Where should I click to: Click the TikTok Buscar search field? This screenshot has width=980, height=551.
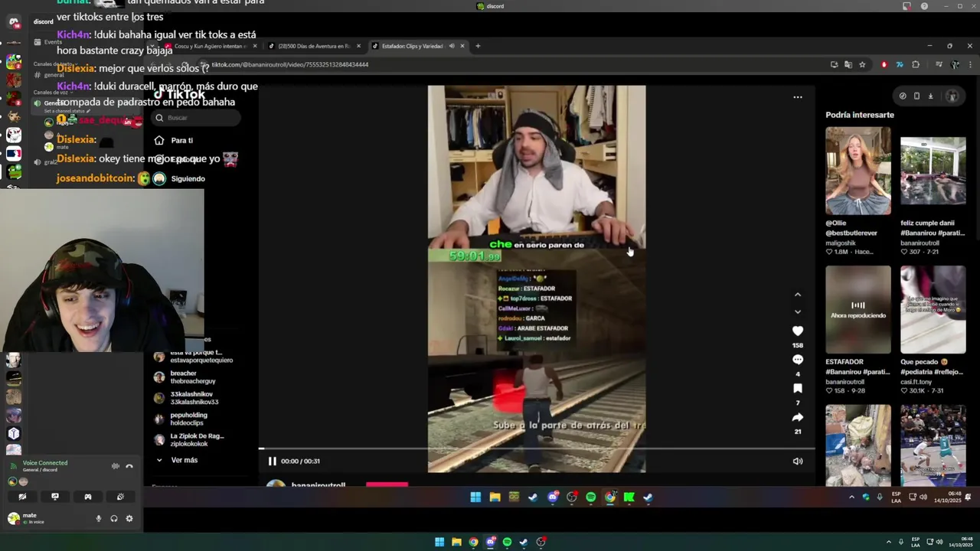point(195,118)
